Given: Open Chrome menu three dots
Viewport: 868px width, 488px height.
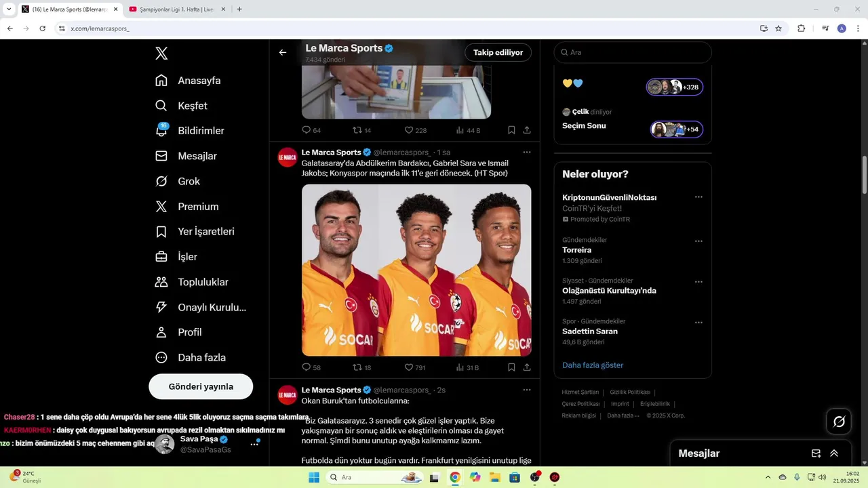Looking at the screenshot, I should pyautogui.click(x=858, y=28).
